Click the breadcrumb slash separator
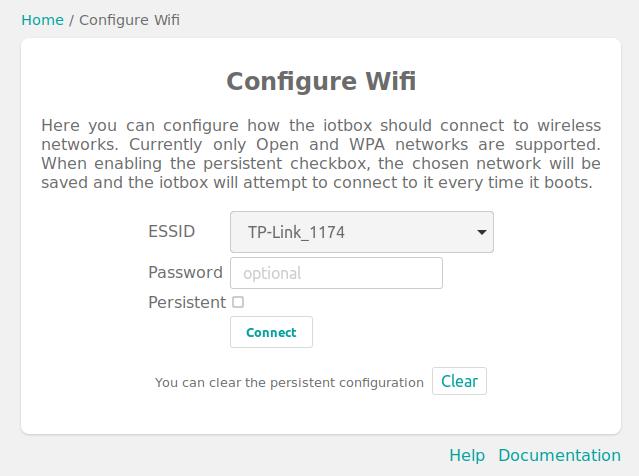 [71, 19]
